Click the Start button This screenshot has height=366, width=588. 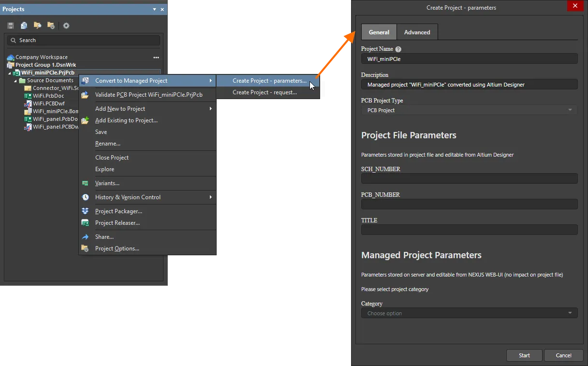[x=524, y=355]
